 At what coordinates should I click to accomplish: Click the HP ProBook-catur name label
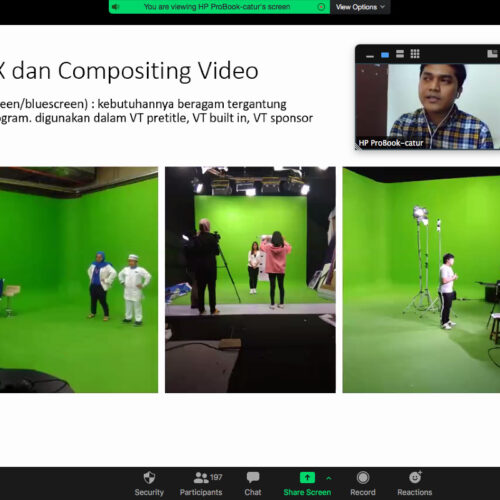point(391,143)
